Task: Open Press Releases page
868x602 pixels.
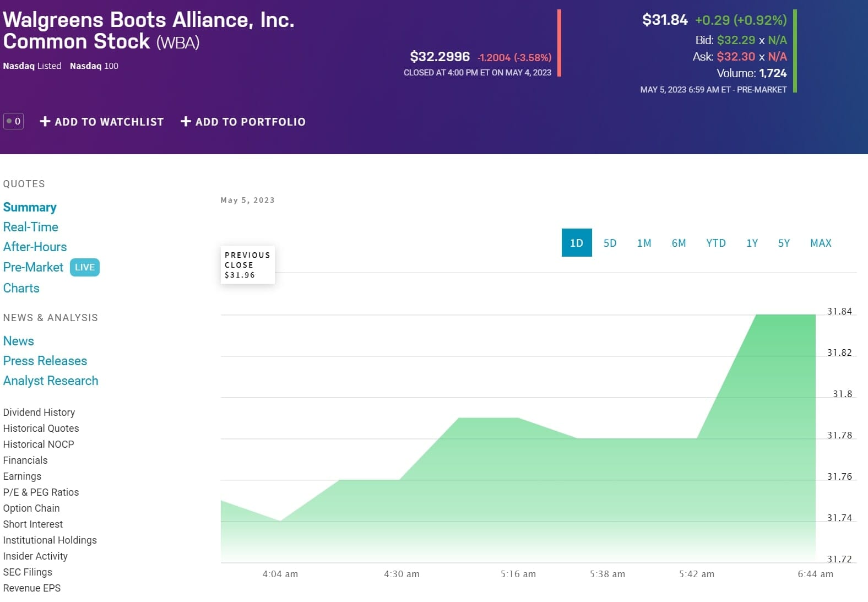Action: (x=45, y=361)
